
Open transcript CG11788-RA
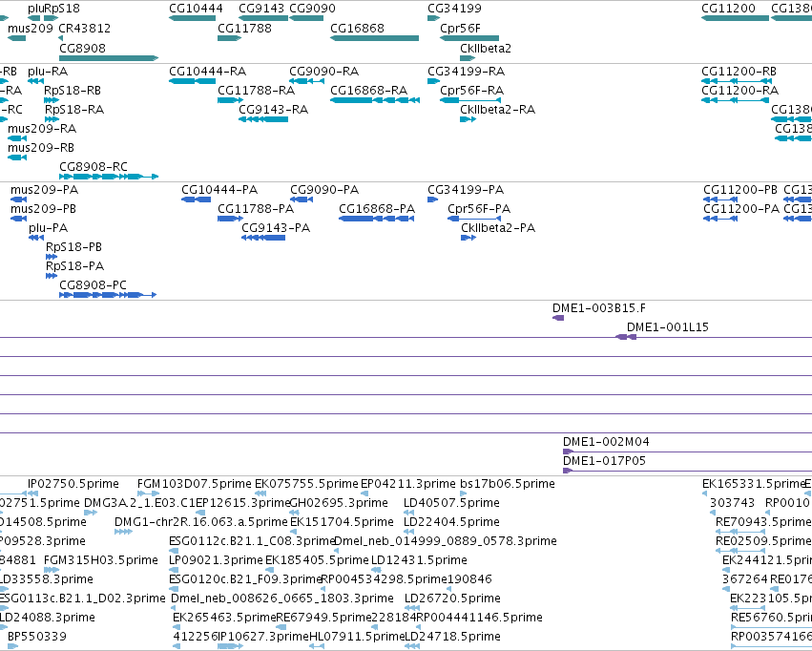[x=256, y=90]
